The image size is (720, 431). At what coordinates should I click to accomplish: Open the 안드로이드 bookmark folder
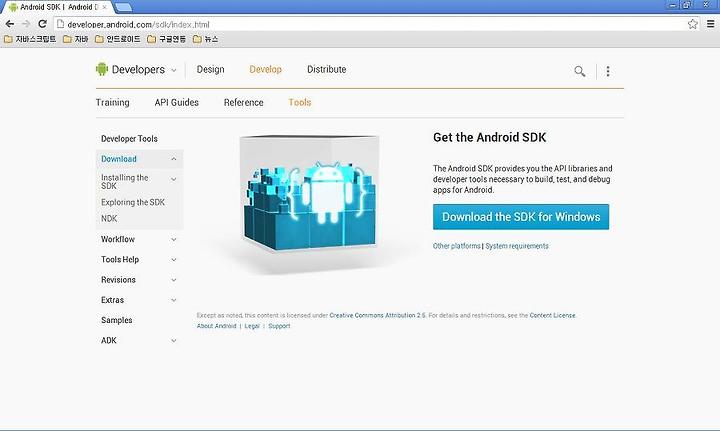[118, 39]
